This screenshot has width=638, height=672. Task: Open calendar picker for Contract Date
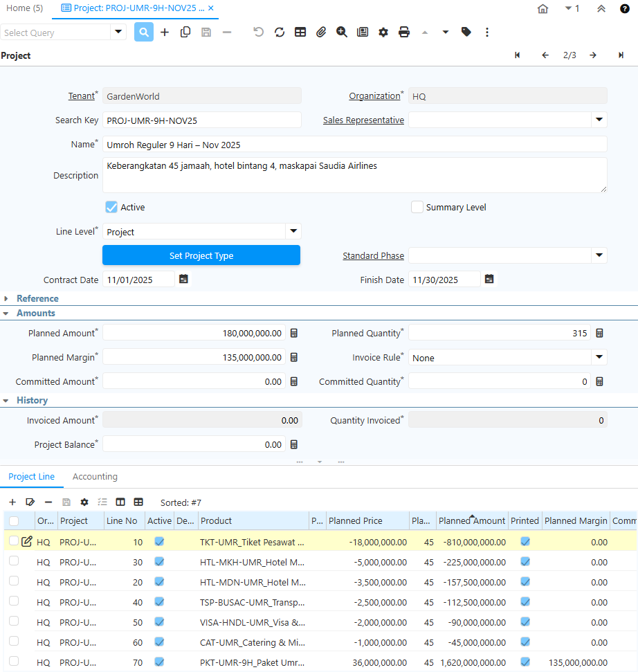click(x=183, y=280)
